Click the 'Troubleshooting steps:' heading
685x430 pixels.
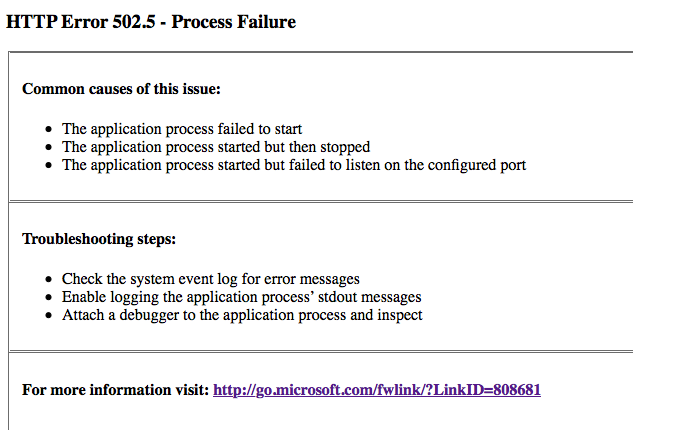99,239
